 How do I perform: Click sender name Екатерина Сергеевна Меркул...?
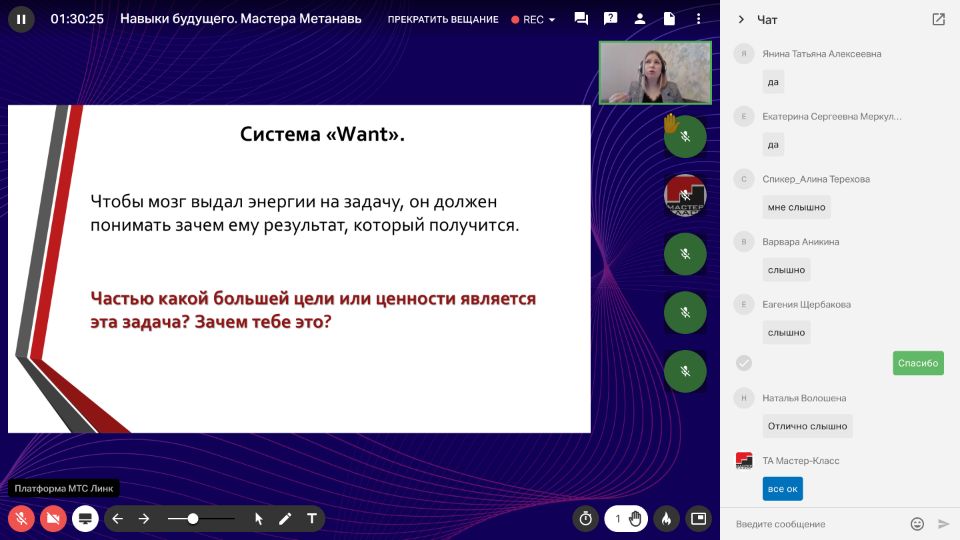[831, 116]
